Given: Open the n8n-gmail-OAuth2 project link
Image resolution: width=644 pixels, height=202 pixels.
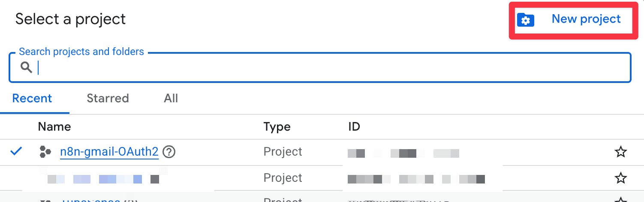Looking at the screenshot, I should [x=109, y=152].
